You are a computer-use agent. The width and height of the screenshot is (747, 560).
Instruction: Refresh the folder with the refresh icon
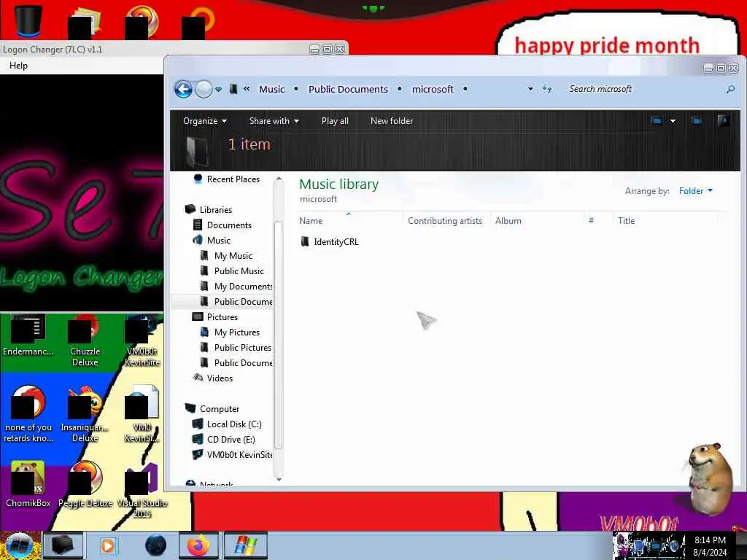pyautogui.click(x=547, y=89)
